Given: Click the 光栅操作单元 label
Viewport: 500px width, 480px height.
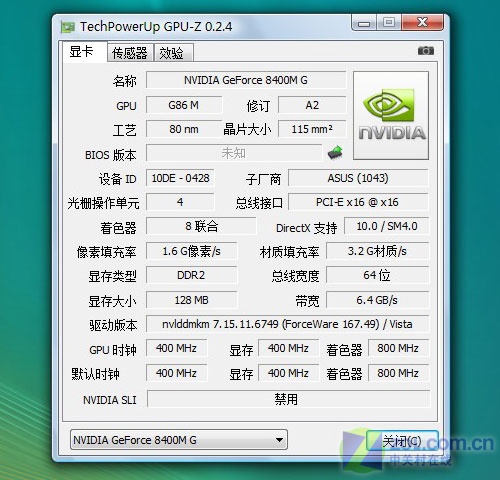Looking at the screenshot, I should pyautogui.click(x=103, y=203).
